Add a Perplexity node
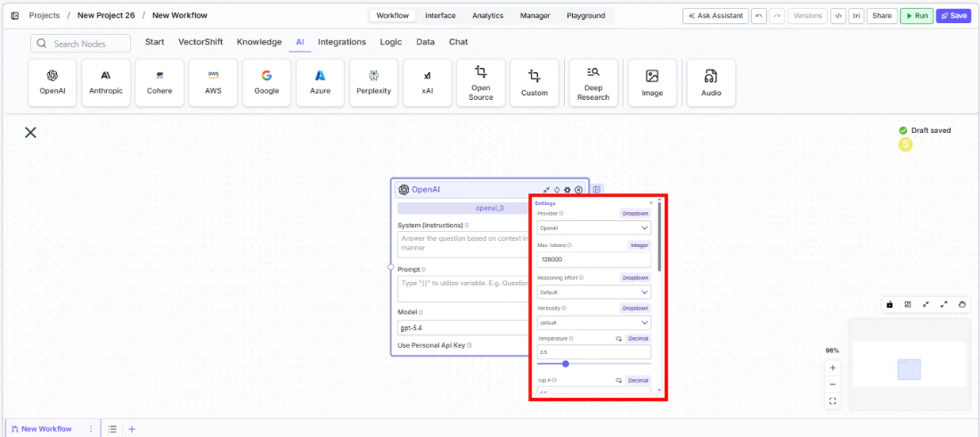Screen dimensions: 980x437 coord(374,83)
